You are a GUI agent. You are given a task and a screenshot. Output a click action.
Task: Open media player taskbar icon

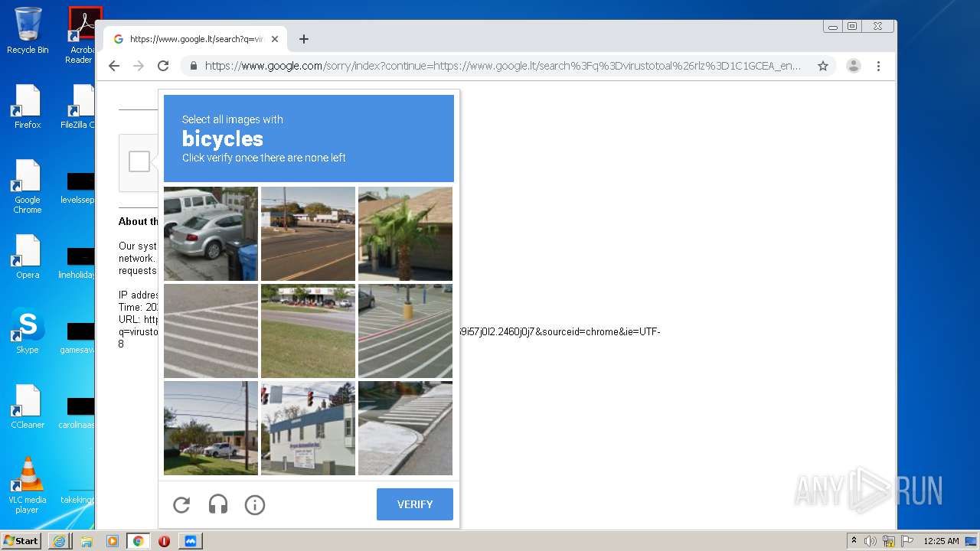(x=112, y=541)
